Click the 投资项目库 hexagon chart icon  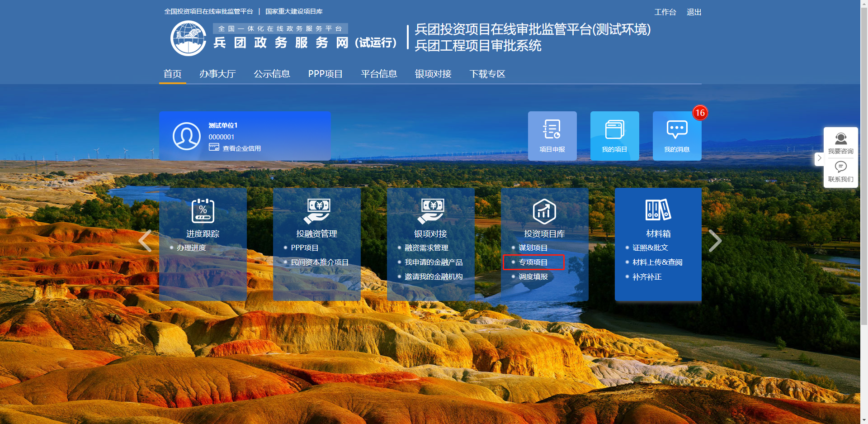pos(544,211)
